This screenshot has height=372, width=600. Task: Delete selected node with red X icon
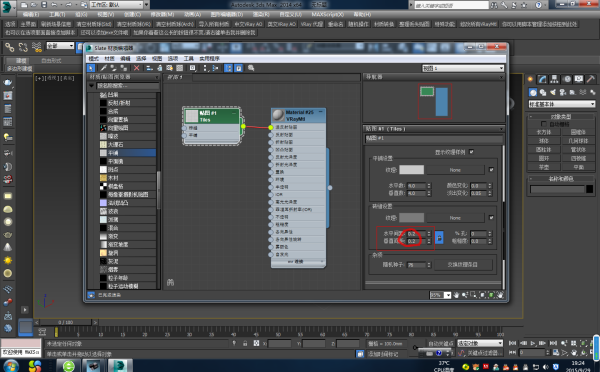tap(137, 68)
